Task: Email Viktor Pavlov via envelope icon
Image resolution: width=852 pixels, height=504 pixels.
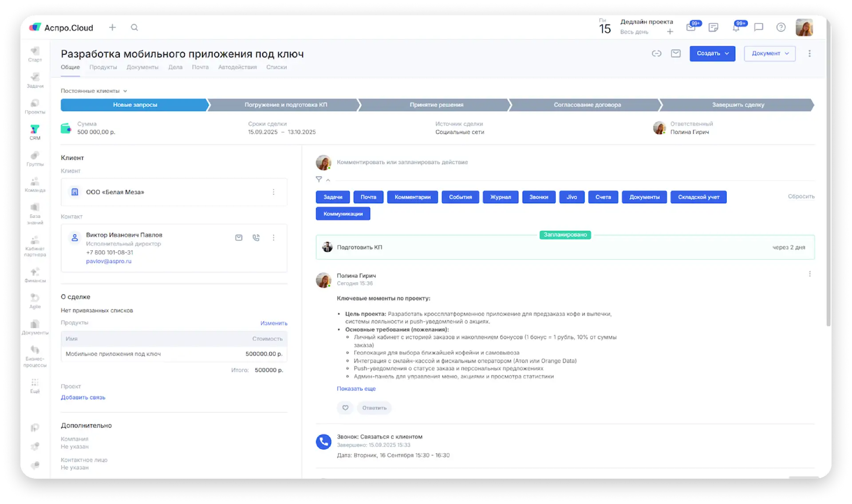Action: [x=239, y=237]
